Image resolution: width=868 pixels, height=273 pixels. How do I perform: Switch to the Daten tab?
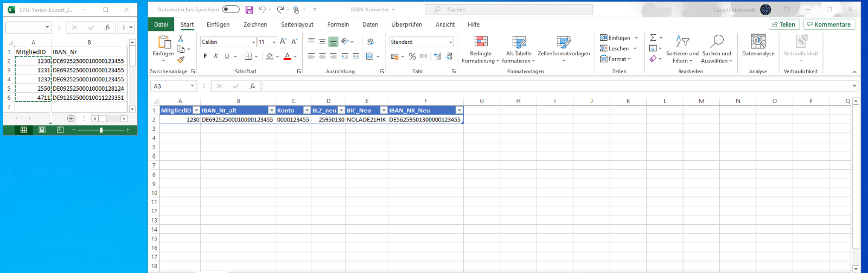coord(370,24)
